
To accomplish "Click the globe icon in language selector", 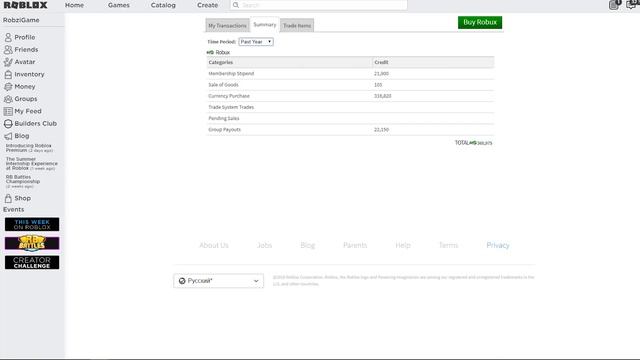I will tap(182, 281).
